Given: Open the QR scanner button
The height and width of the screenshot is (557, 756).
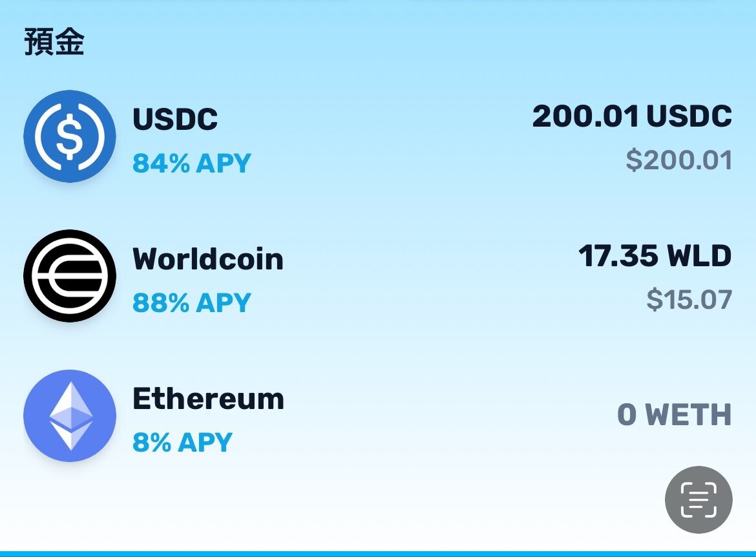Looking at the screenshot, I should click(x=698, y=499).
